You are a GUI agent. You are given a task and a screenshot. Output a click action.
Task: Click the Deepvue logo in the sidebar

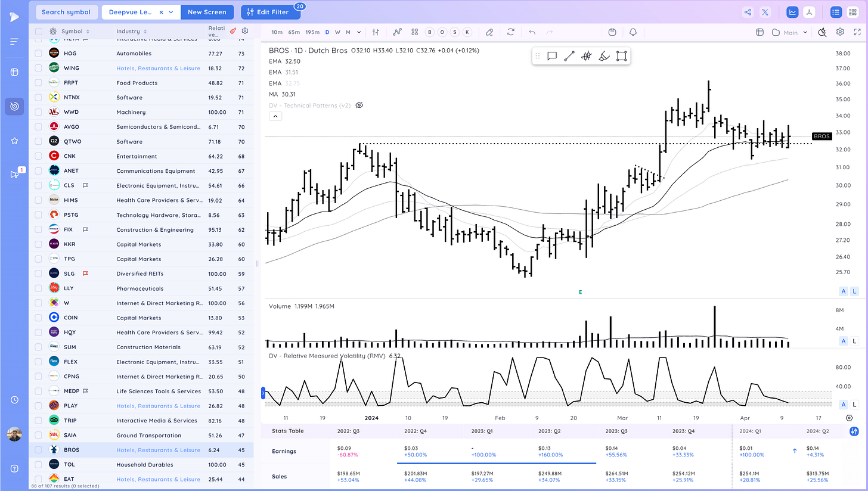pyautogui.click(x=14, y=16)
